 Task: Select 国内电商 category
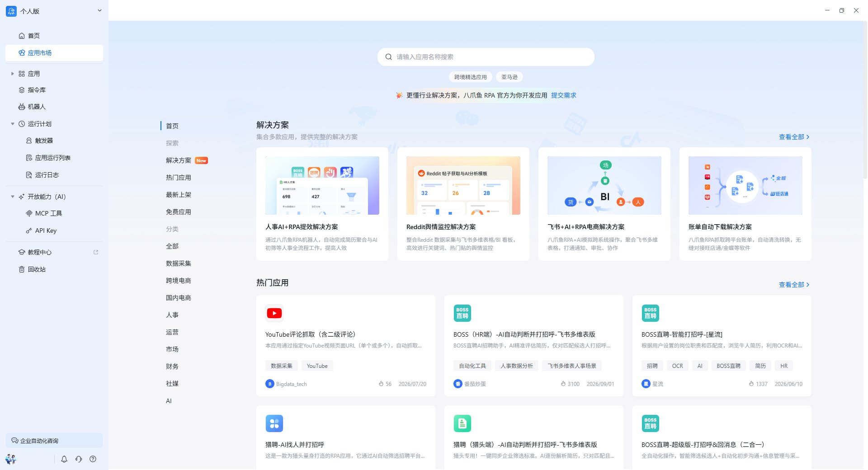pyautogui.click(x=179, y=298)
